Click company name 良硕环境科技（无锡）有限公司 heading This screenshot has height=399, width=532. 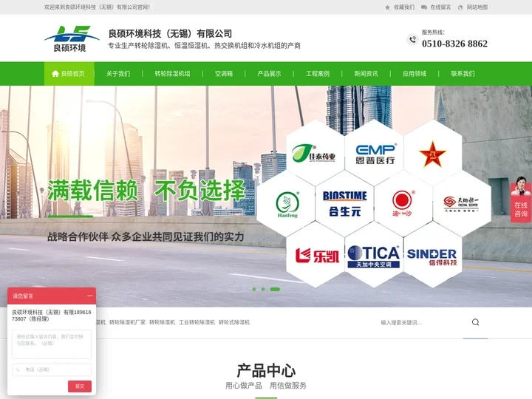coord(171,33)
